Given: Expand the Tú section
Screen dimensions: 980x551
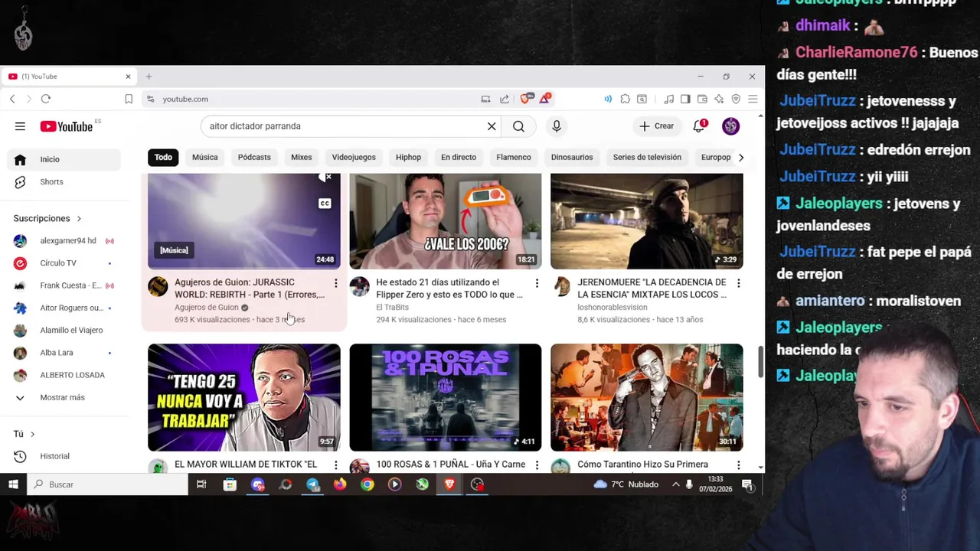Looking at the screenshot, I should (x=24, y=434).
